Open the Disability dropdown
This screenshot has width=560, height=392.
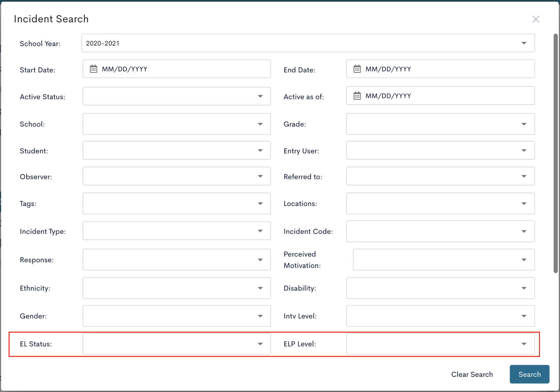pos(440,288)
